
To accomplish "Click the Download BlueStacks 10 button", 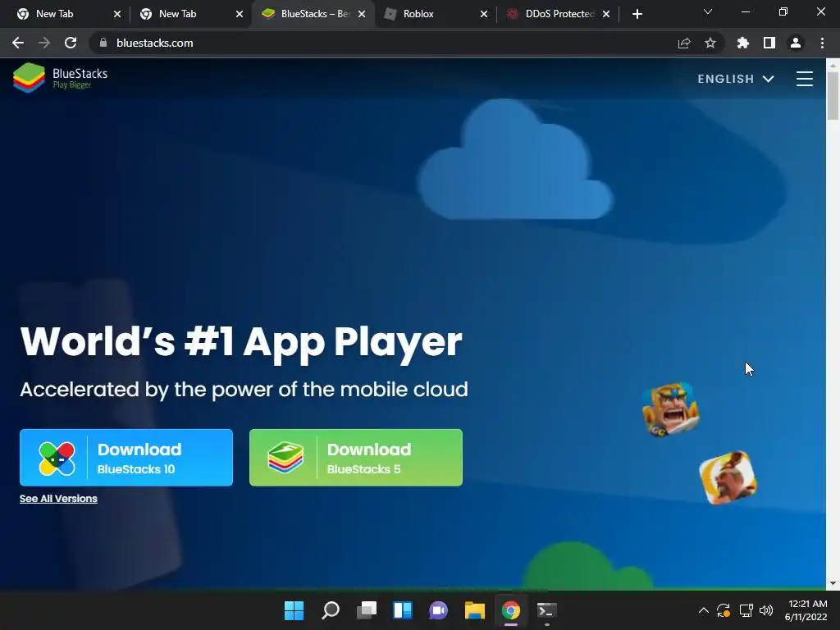I will pos(126,458).
